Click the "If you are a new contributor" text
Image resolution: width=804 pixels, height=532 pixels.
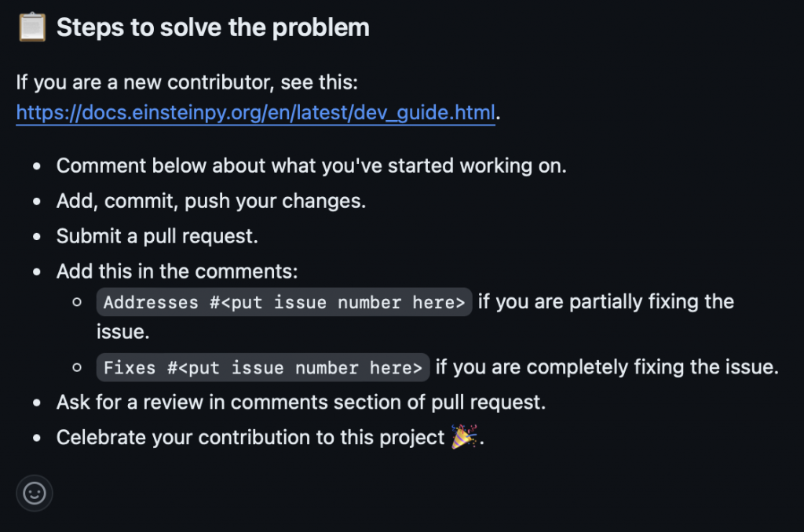tap(187, 82)
